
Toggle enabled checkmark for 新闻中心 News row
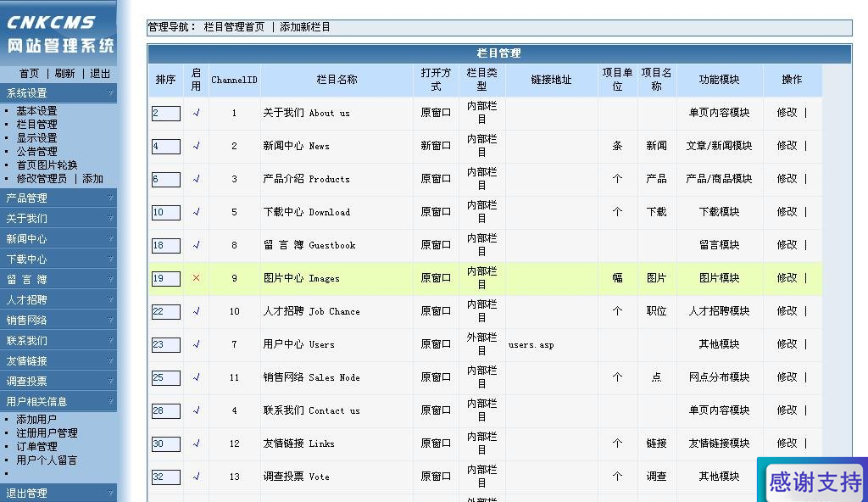pos(196,147)
